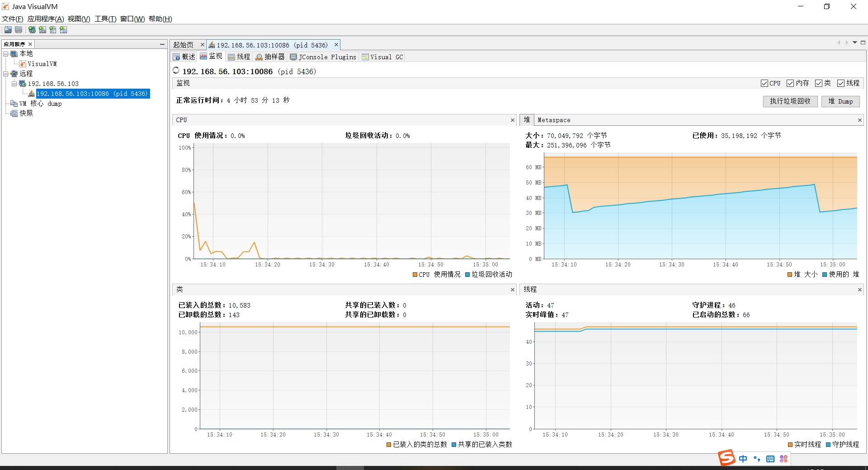Click the 远程 network icon in tree
Image resolution: width=868 pixels, height=470 pixels.
tap(14, 74)
